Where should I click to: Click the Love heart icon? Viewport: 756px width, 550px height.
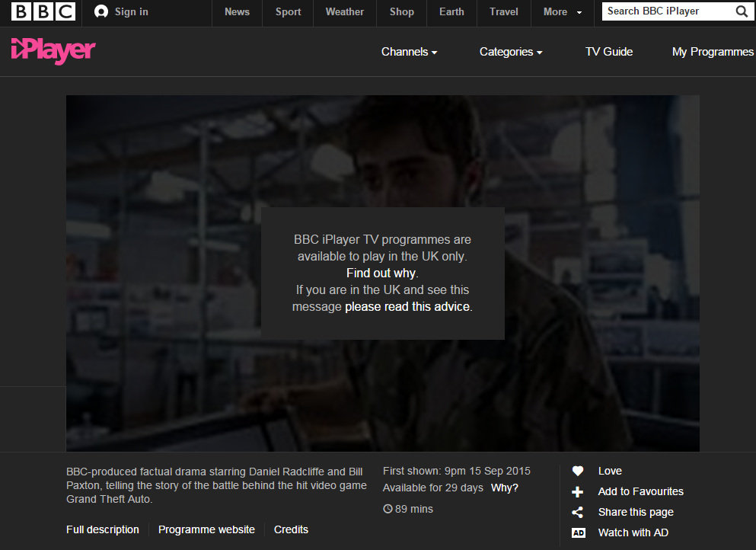(578, 471)
